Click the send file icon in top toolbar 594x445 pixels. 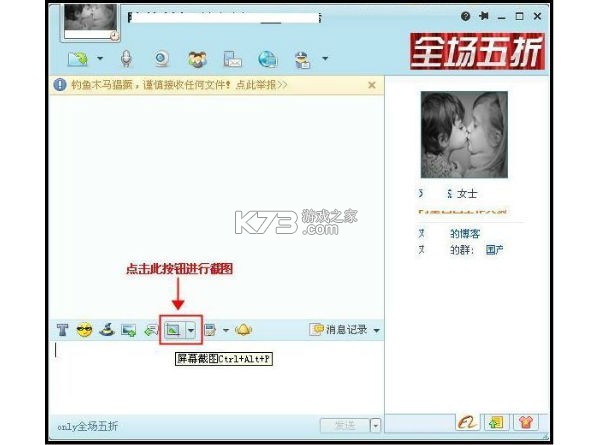78,59
